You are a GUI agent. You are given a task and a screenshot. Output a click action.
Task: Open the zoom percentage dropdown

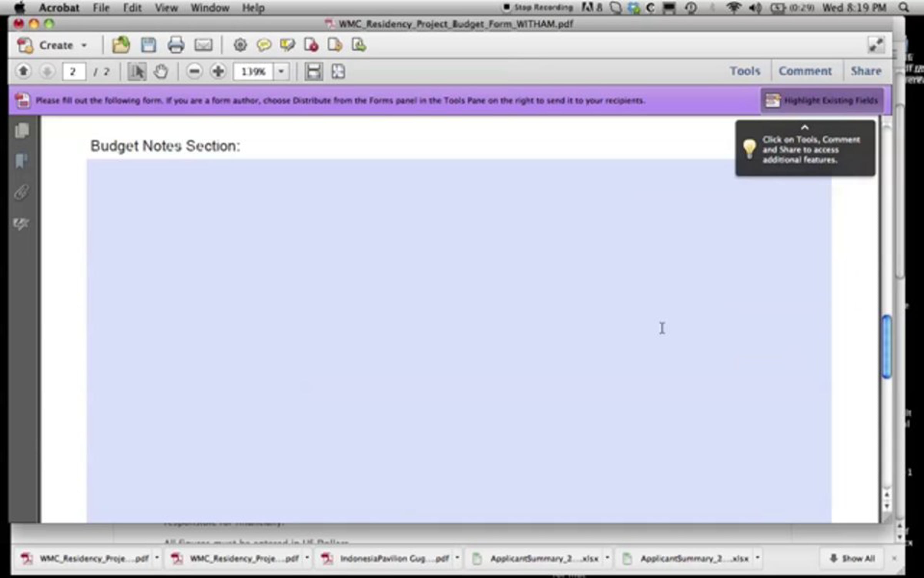[x=281, y=72]
